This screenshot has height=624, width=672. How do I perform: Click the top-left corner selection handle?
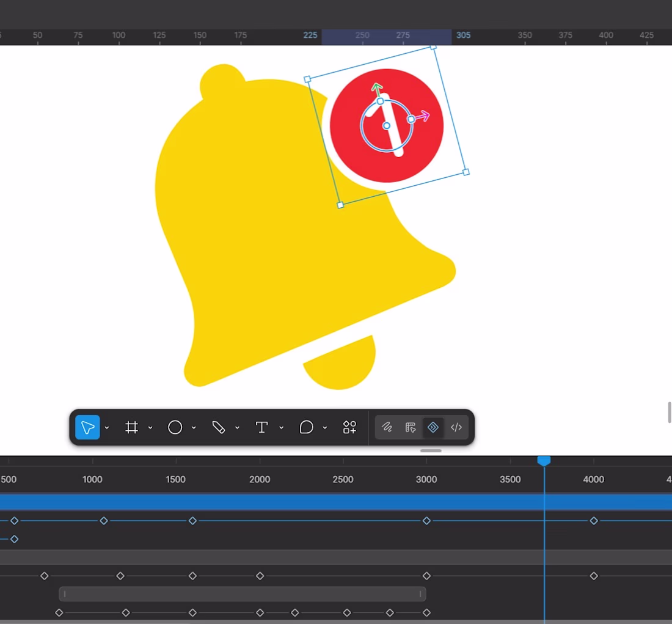(x=307, y=79)
